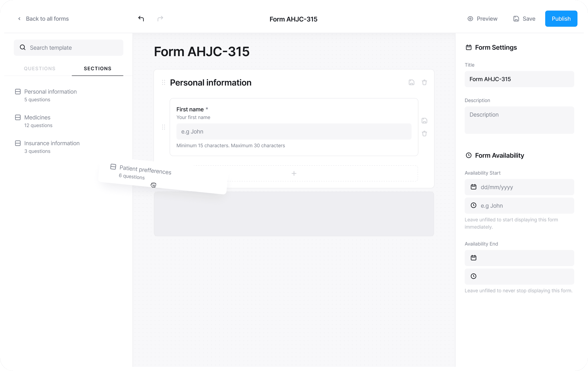Publish the form

click(561, 19)
